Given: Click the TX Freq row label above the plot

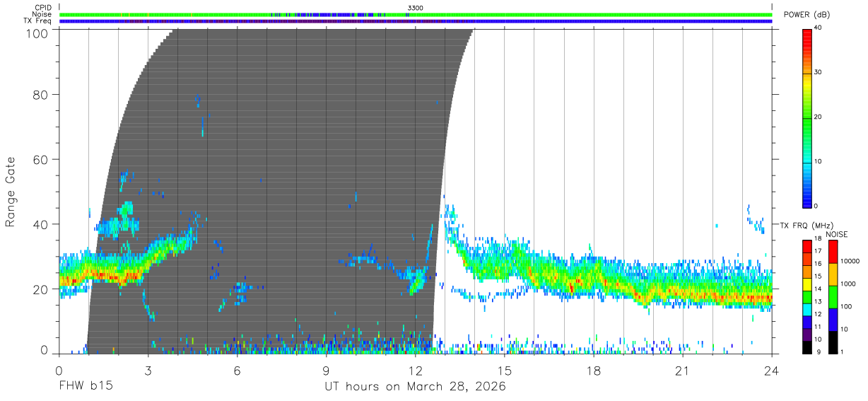Looking at the screenshot, I should (39, 21).
